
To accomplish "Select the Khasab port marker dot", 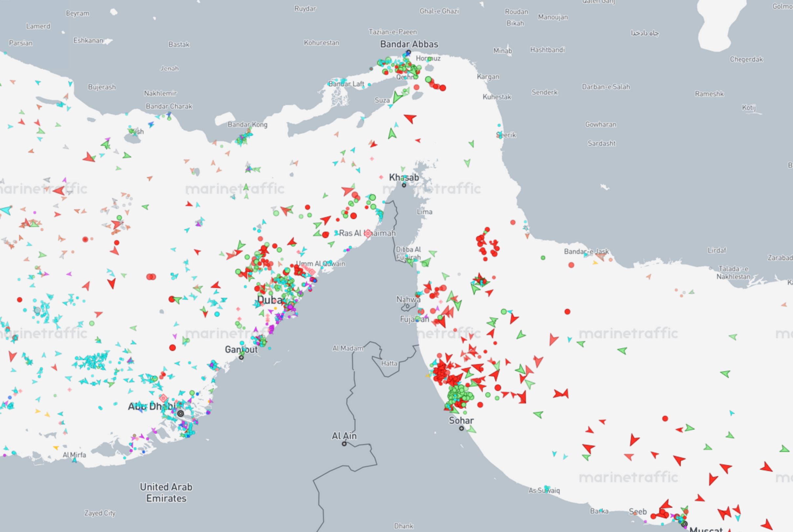I will [404, 185].
